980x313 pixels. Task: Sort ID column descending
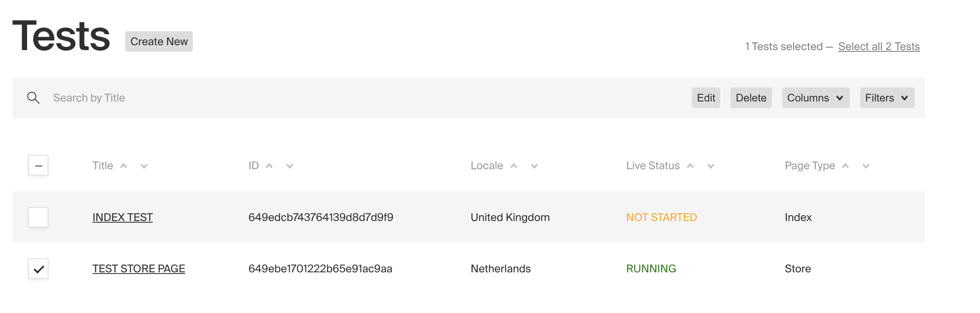click(x=289, y=166)
